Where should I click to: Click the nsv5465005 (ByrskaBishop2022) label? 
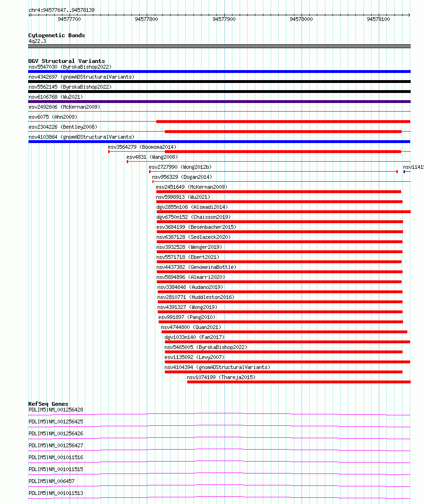(x=206, y=347)
